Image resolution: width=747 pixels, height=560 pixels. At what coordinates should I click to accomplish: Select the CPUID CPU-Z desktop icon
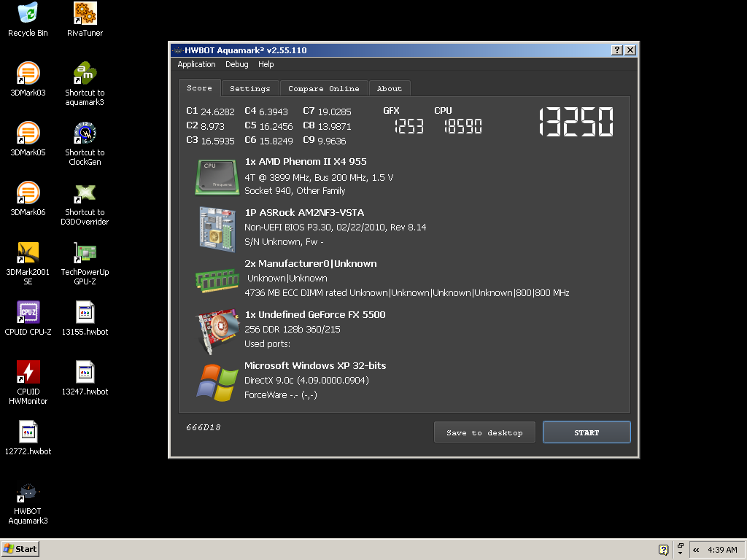(x=28, y=319)
